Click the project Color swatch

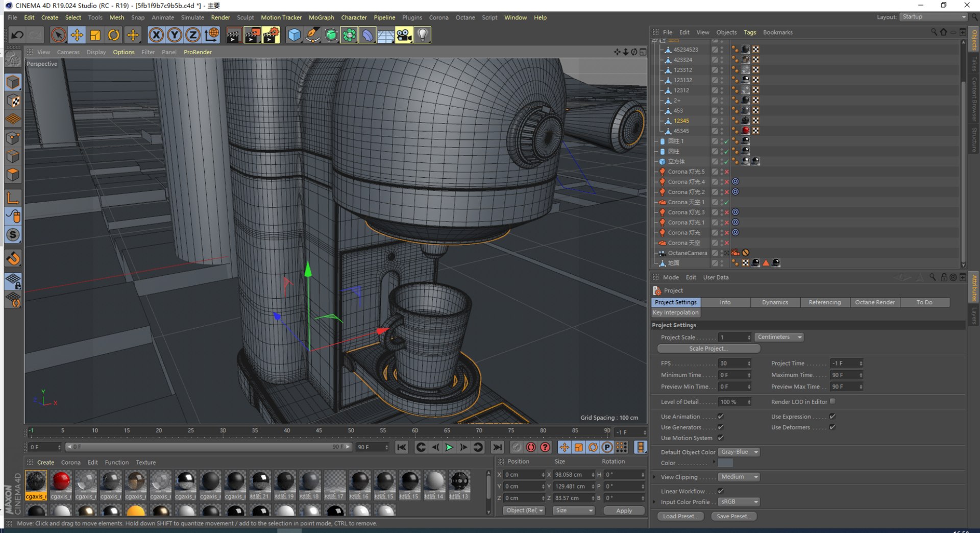(725, 463)
